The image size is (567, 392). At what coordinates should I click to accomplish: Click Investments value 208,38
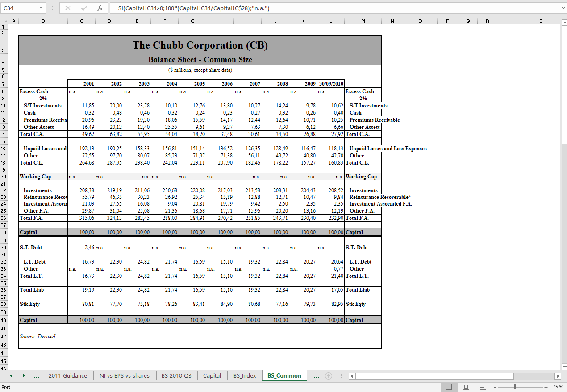(x=87, y=190)
